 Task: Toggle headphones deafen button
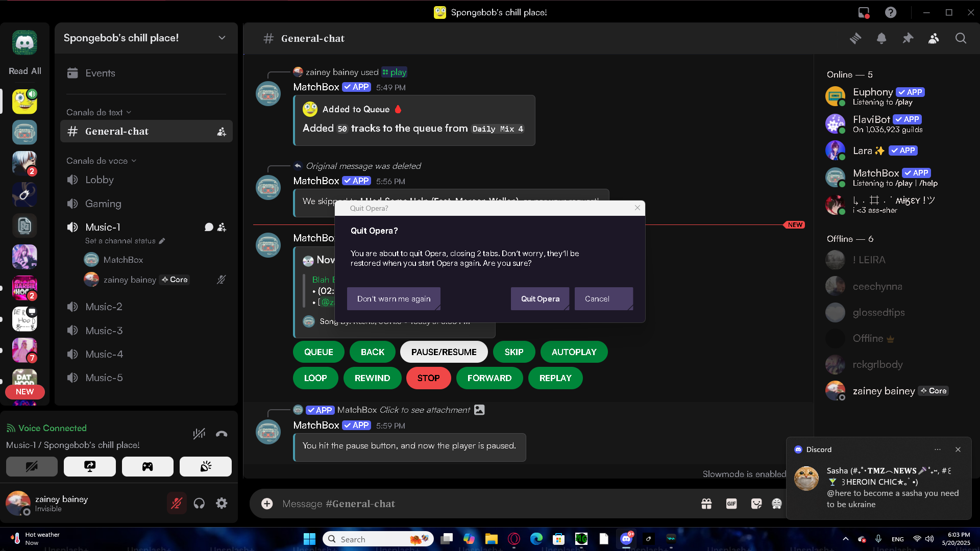[199, 504]
